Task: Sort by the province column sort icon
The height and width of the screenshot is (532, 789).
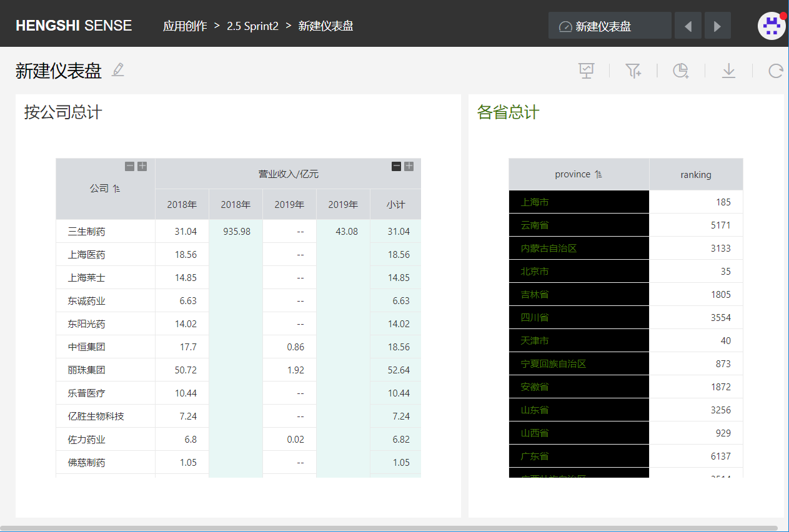Action: click(598, 175)
